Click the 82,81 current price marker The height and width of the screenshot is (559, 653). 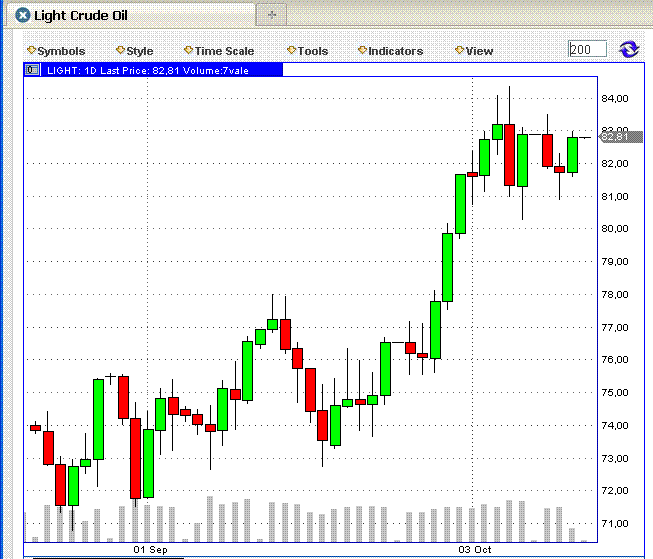pyautogui.click(x=621, y=137)
